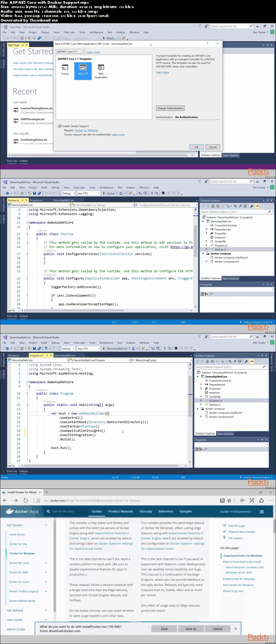Toggle the preview-selected-items icon in the Startup.cs frame's Solution Explorer

257,206
